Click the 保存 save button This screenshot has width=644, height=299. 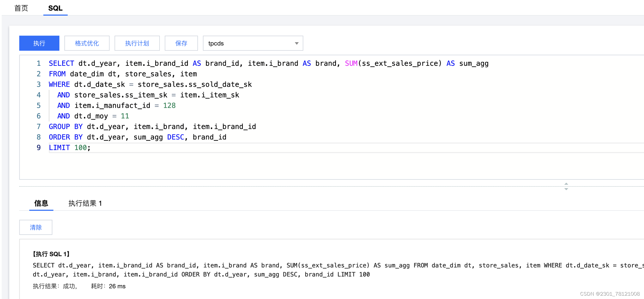pos(181,43)
